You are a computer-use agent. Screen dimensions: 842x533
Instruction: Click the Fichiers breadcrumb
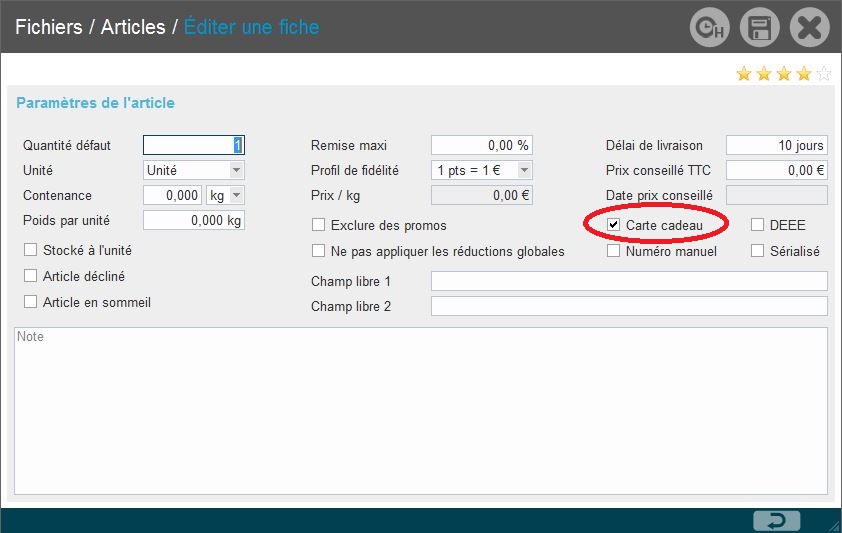(x=48, y=27)
